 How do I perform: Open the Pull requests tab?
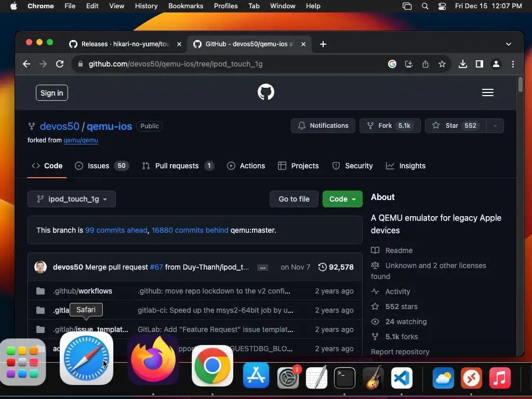[x=178, y=166]
